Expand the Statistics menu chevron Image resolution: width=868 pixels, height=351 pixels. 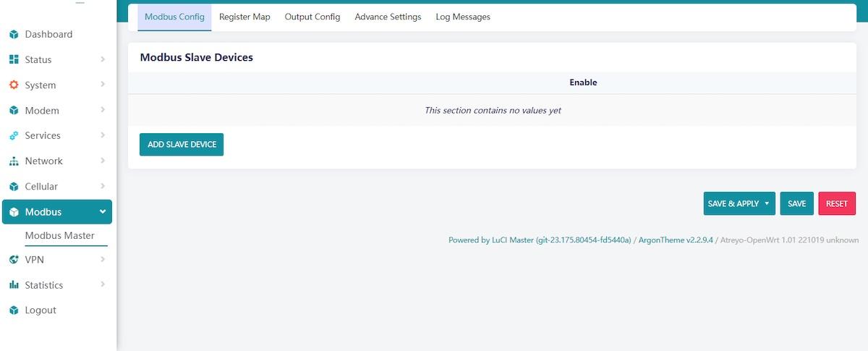coord(103,284)
